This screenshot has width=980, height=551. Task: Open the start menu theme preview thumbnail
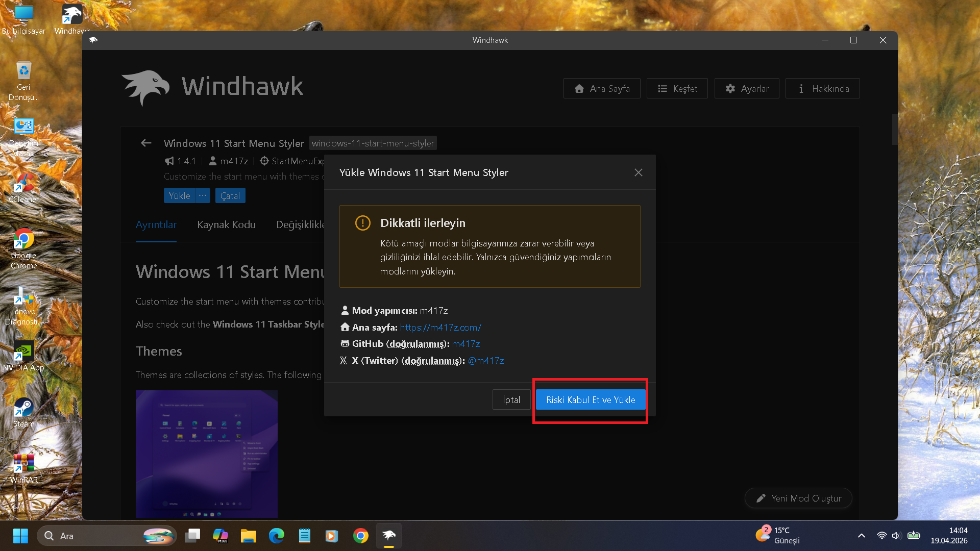coord(207,454)
